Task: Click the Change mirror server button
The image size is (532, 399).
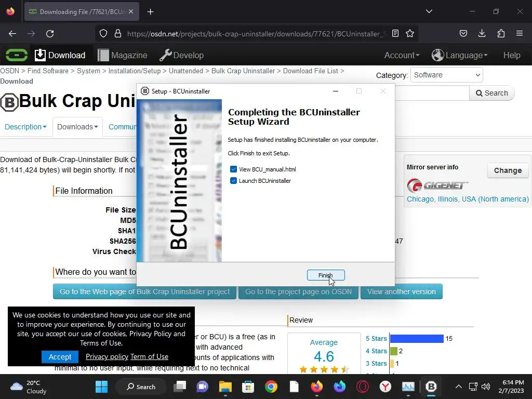Action: [508, 170]
